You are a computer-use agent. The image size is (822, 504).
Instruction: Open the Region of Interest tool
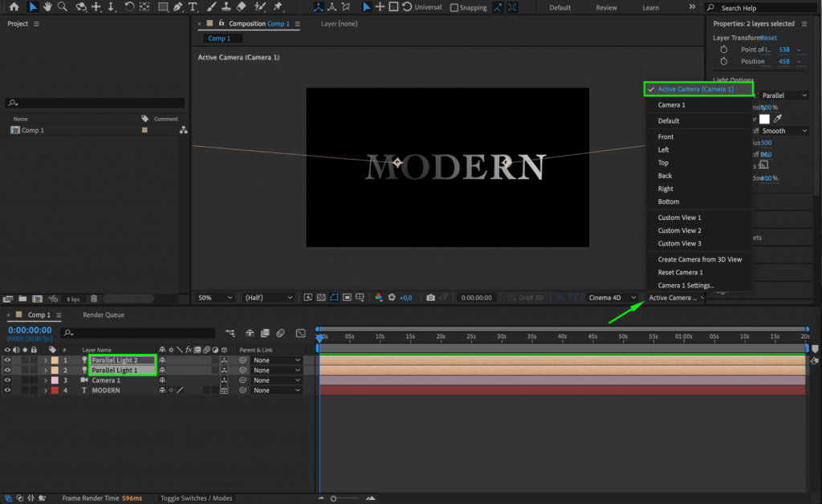click(348, 297)
